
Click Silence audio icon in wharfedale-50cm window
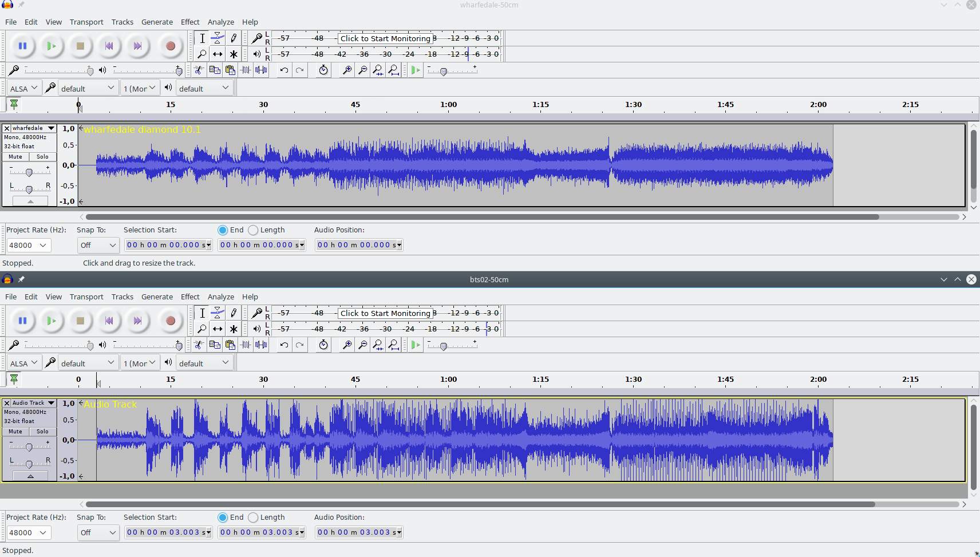pos(261,70)
